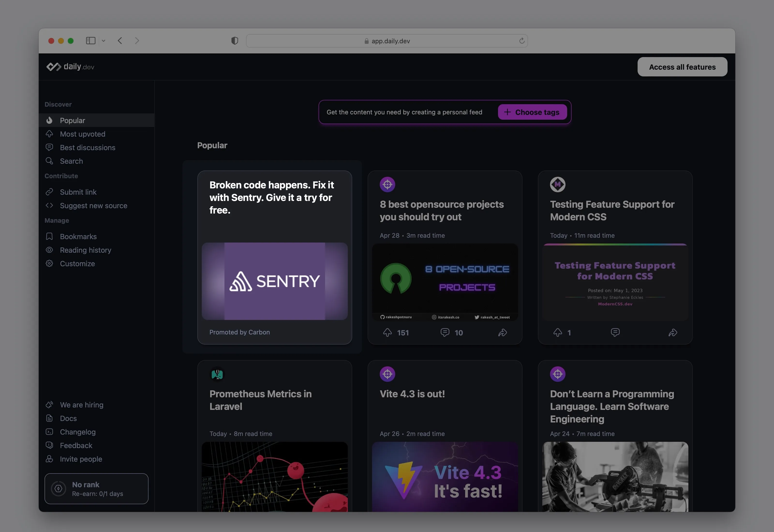Screen dimensions: 774x532
Task: Open We are hiring link
Action: (82, 405)
